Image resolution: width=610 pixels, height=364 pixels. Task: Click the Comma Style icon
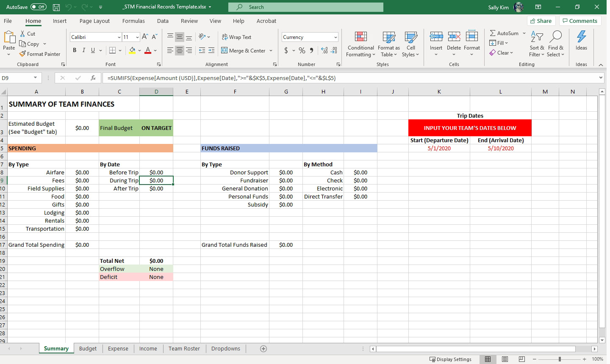[x=312, y=50]
